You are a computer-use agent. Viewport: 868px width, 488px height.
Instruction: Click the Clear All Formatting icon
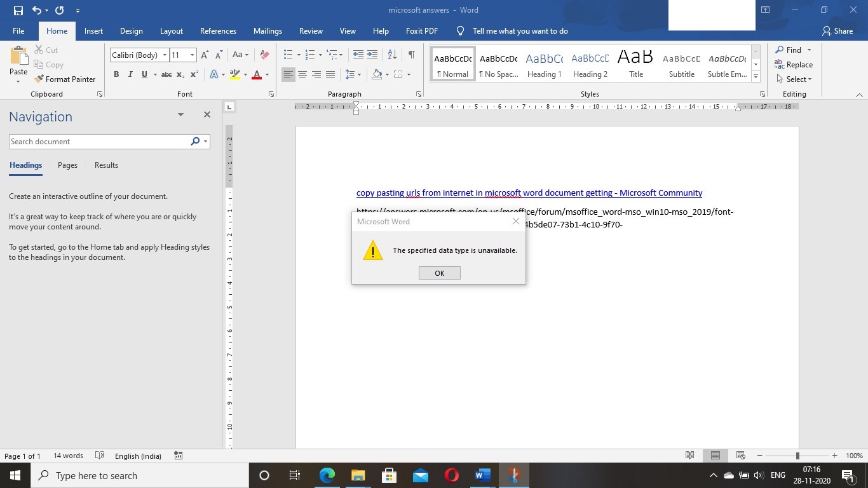point(265,55)
